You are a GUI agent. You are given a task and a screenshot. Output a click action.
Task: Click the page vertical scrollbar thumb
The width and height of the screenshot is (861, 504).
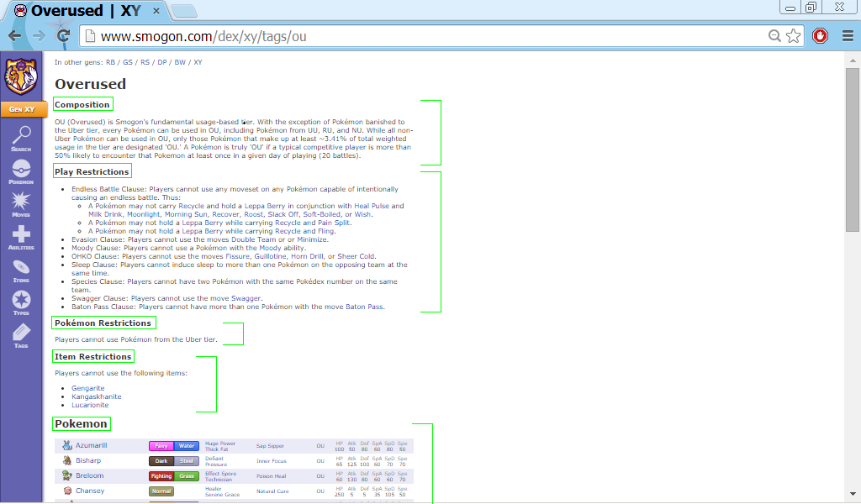pos(853,150)
